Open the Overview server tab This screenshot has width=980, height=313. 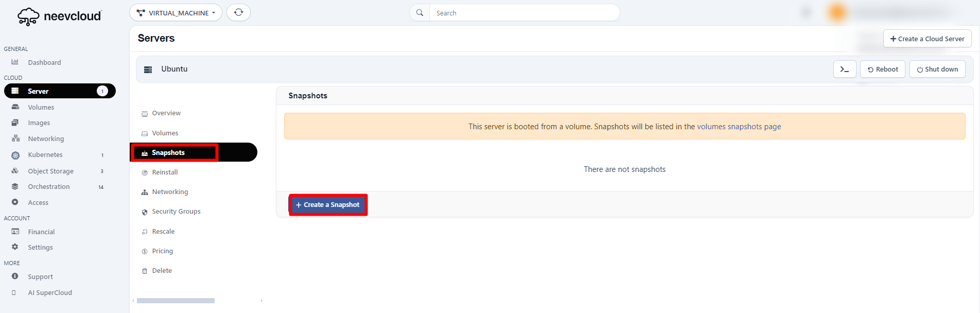166,113
